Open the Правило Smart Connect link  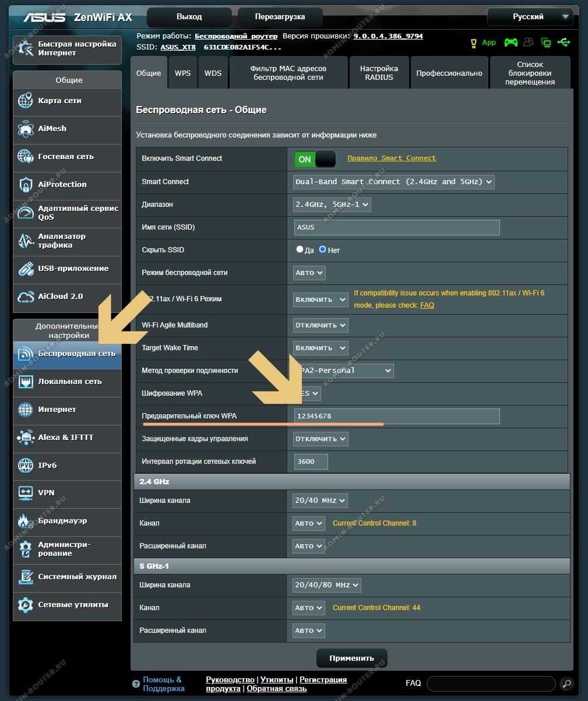click(x=391, y=158)
